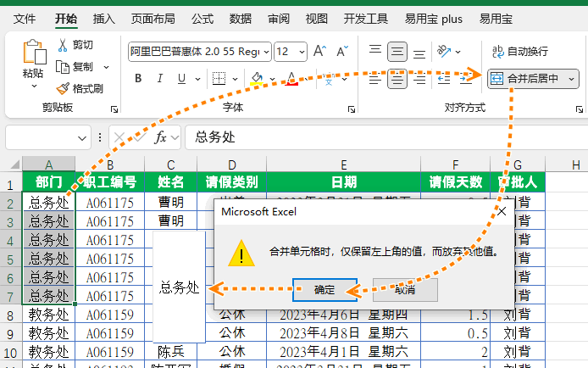Image resolution: width=588 pixels, height=368 pixels.
Task: Click the orientation text-angle icon
Action: pyautogui.click(x=441, y=52)
